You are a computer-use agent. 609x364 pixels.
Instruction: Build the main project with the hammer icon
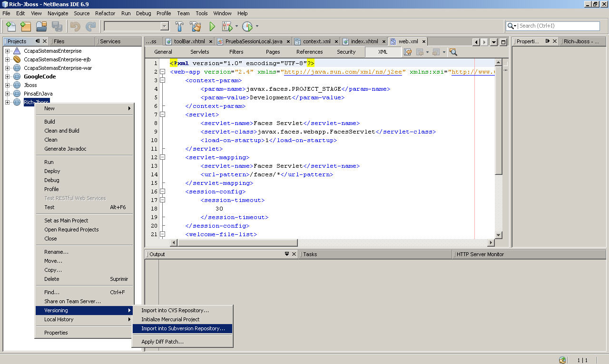tap(179, 26)
